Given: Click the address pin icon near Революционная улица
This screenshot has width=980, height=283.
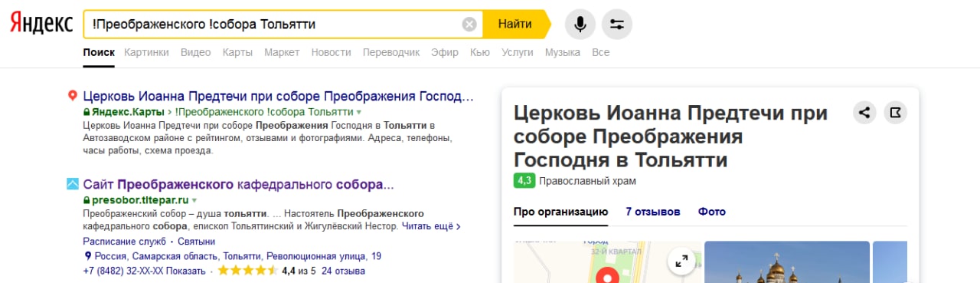Looking at the screenshot, I should point(87,256).
